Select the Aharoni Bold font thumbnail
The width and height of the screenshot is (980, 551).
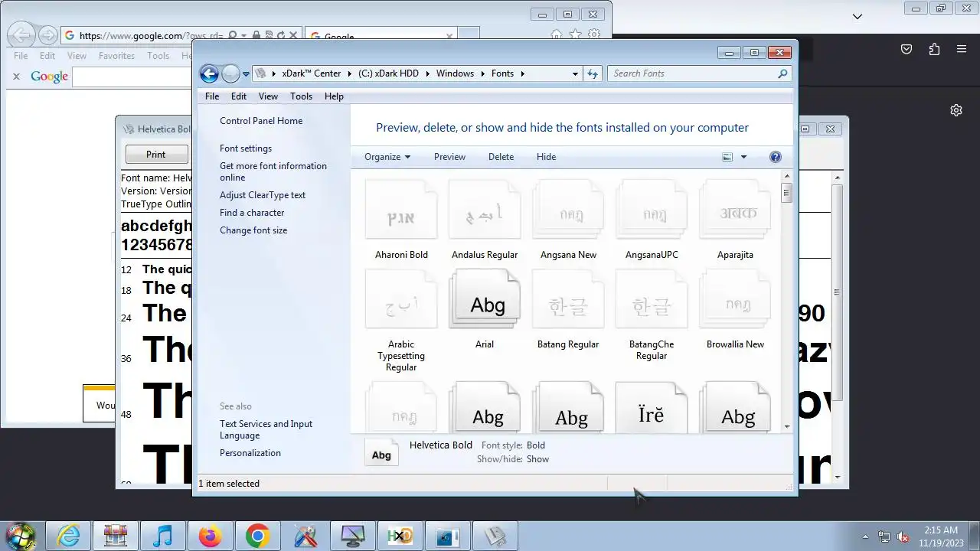[401, 211]
